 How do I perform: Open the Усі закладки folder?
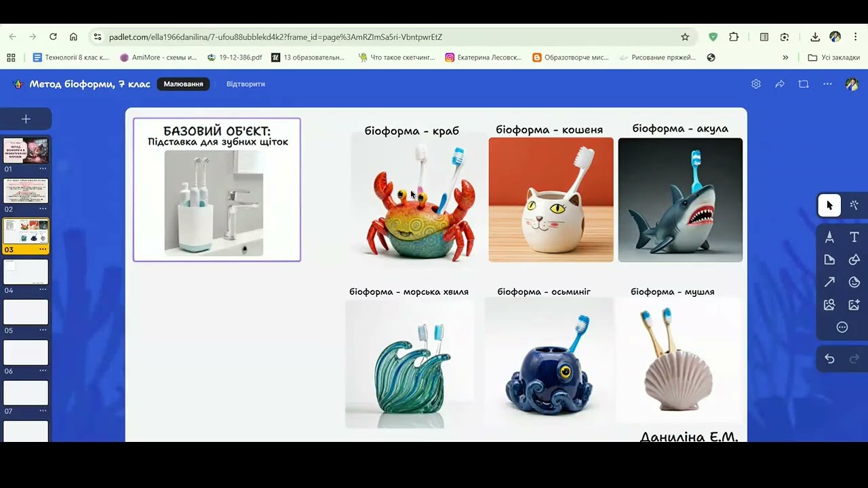pyautogui.click(x=834, y=58)
